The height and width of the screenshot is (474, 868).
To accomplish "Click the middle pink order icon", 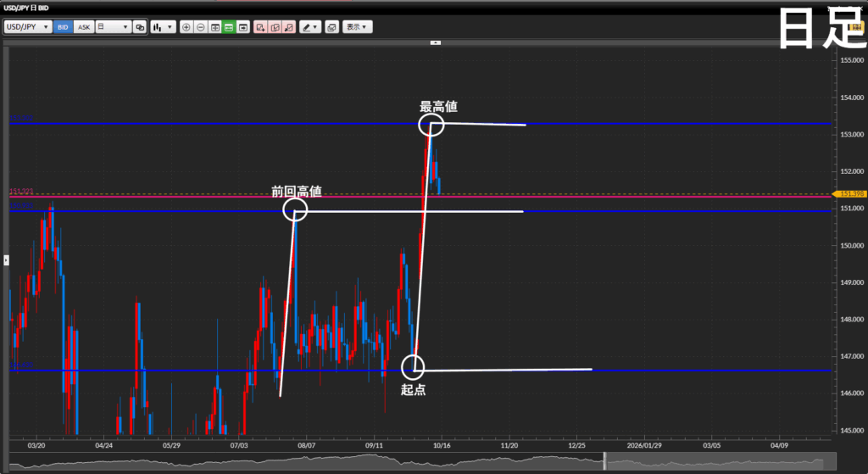I will (275, 27).
